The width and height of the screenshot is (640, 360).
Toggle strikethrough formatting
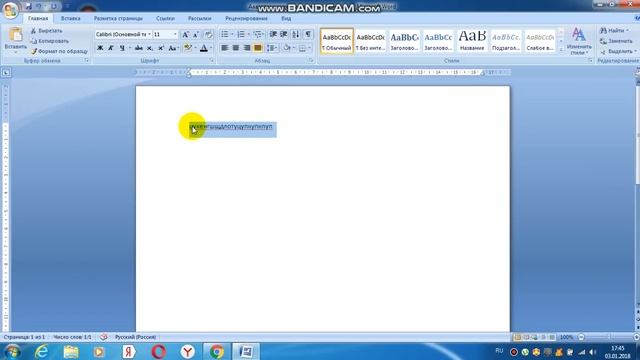click(139, 48)
